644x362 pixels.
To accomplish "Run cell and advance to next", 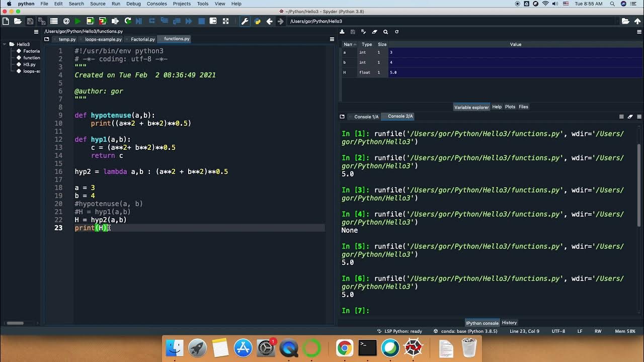I will [103, 21].
